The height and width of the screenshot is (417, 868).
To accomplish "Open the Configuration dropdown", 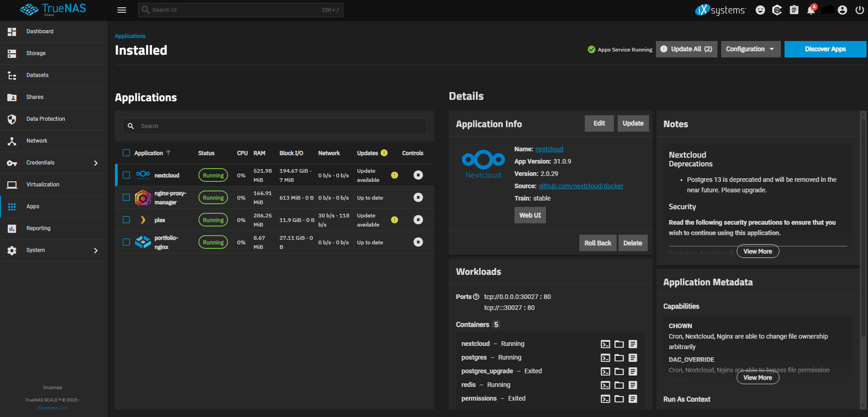I will pos(750,49).
